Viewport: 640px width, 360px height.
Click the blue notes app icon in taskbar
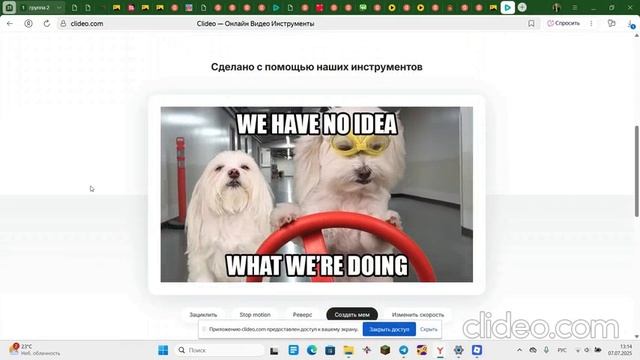pyautogui.click(x=293, y=350)
